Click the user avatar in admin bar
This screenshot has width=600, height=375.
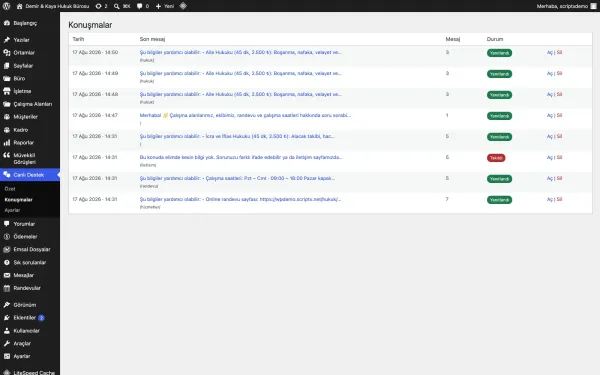[x=593, y=6]
